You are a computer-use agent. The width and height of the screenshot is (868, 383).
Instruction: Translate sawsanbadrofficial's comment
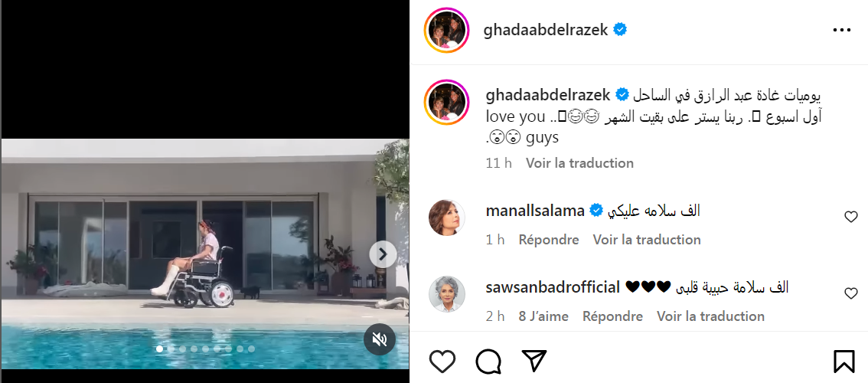[710, 316]
